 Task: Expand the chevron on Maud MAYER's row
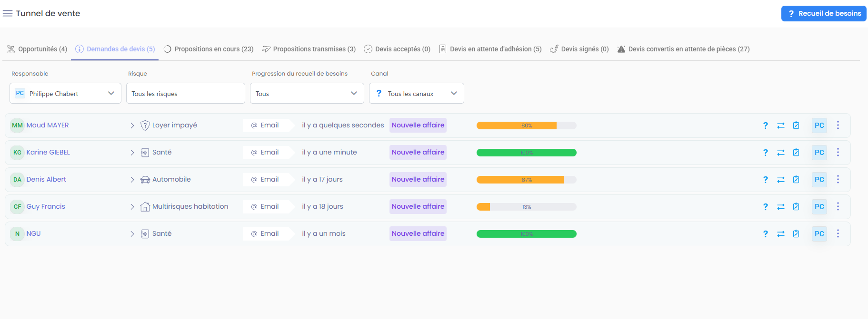(x=132, y=126)
